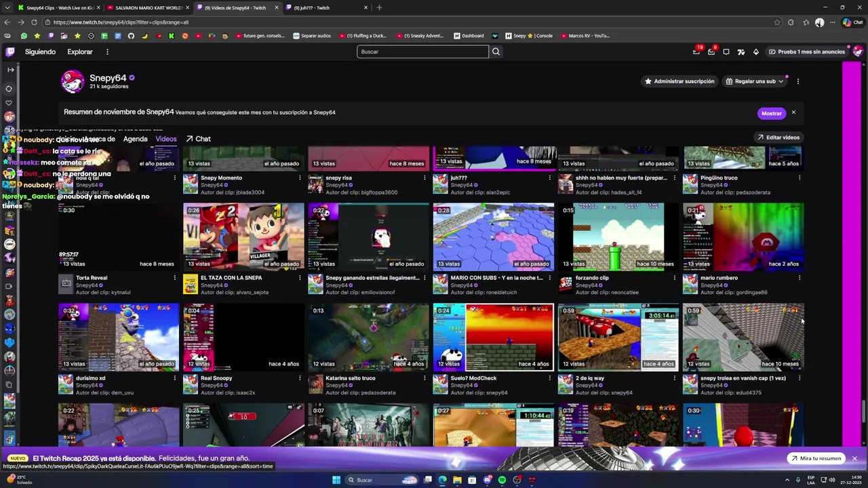Click Administrar suscripción button
Screen dimensions: 868x488
pos(679,81)
